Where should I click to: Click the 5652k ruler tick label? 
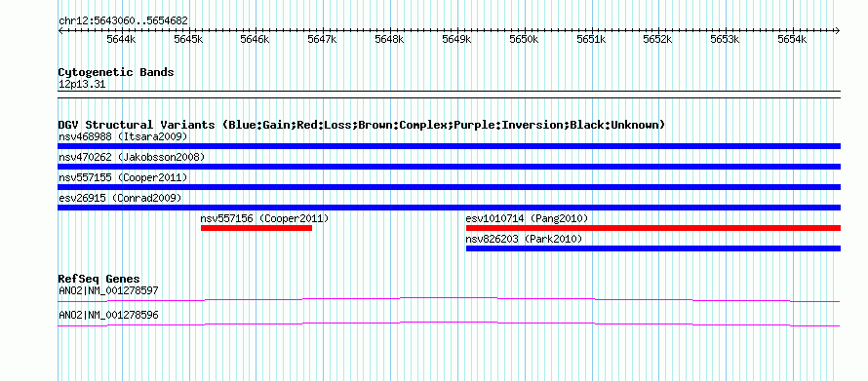[657, 40]
